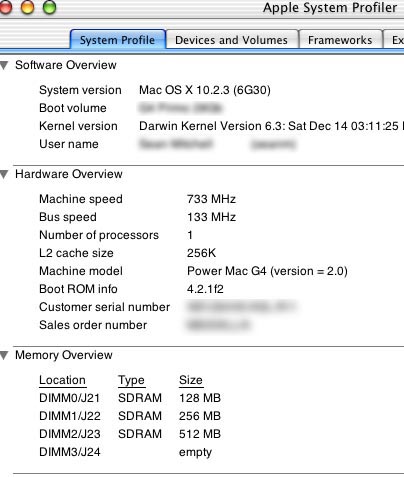Click the Type column header
Viewport: 404px width, 477px height.
click(131, 380)
